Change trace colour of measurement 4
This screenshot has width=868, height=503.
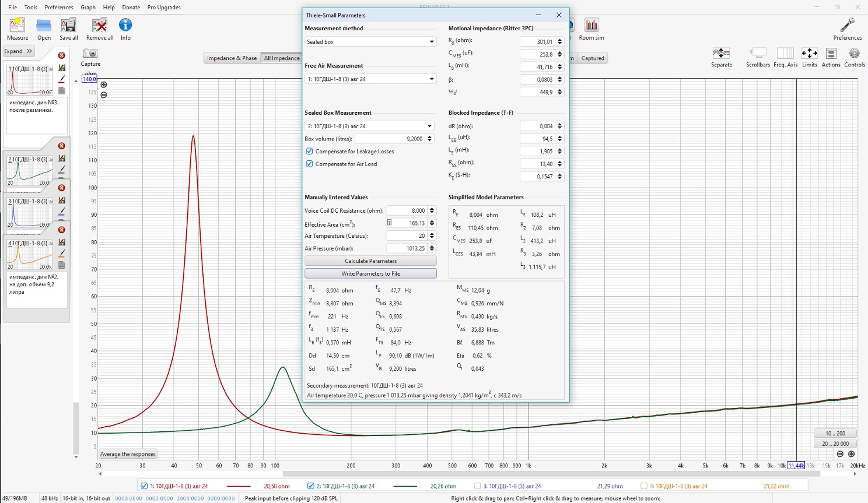pyautogui.click(x=61, y=254)
